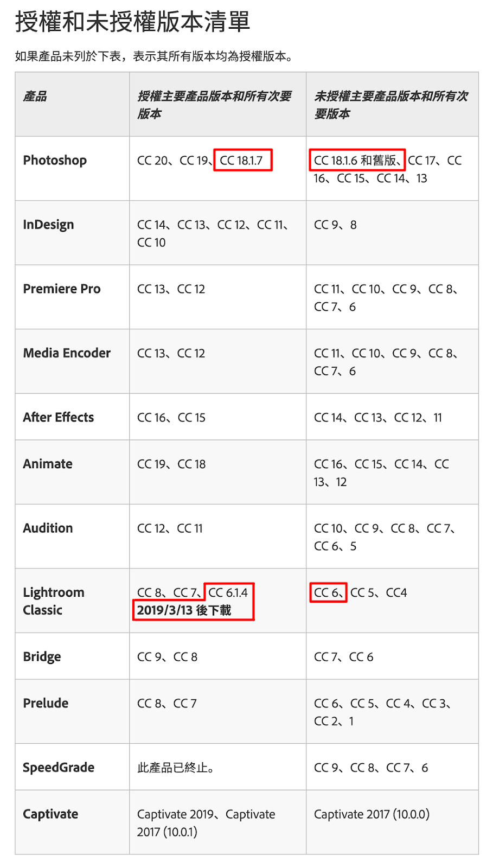Click the Photoshop product name cell

(x=55, y=161)
